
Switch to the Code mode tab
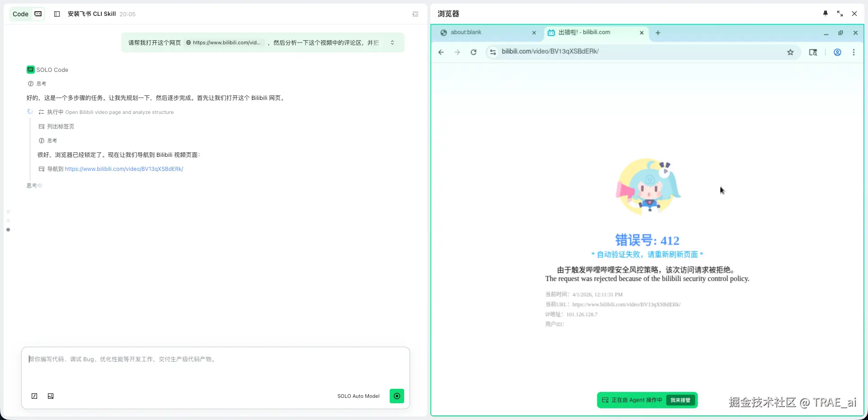[x=27, y=14]
